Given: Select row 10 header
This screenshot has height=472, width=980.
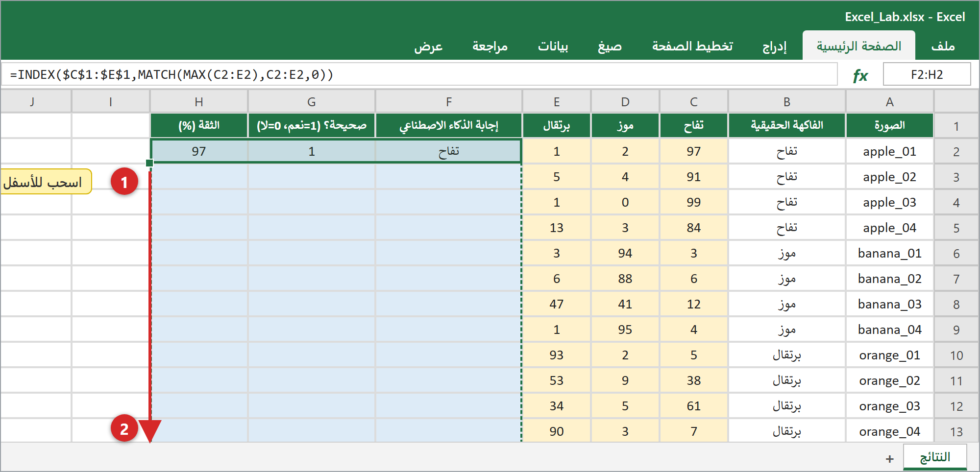Looking at the screenshot, I should pyautogui.click(x=956, y=355).
